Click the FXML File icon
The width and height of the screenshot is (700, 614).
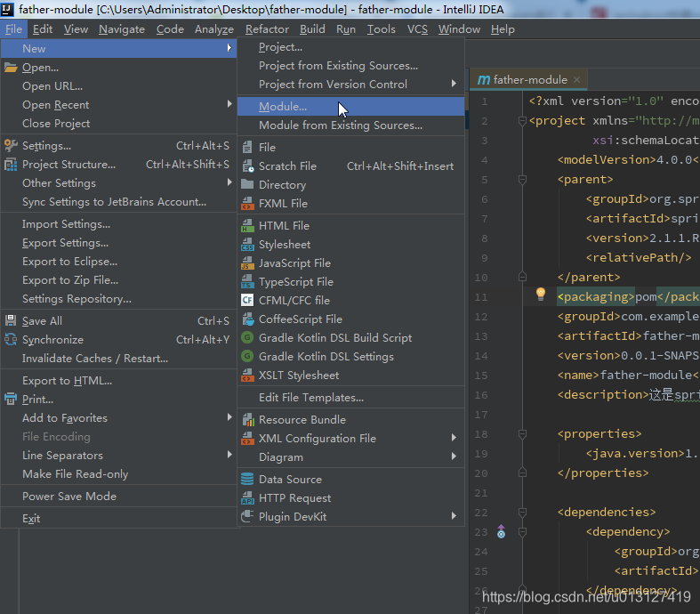(x=248, y=203)
